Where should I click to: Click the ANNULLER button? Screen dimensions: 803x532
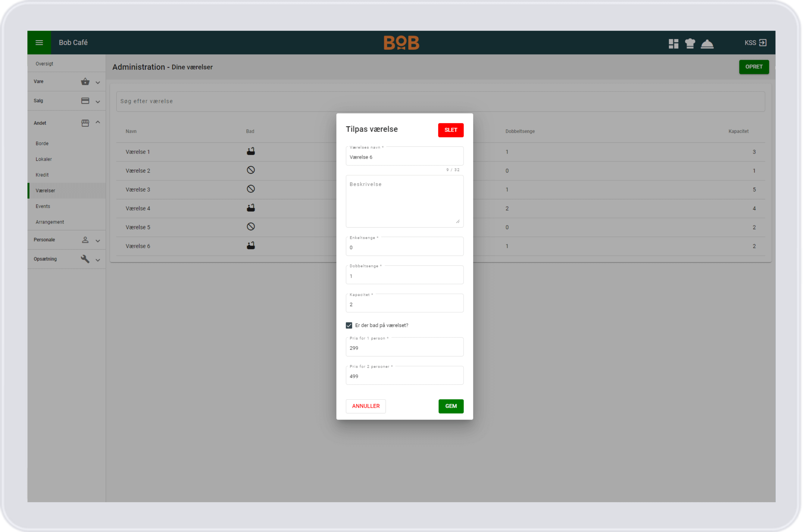click(x=366, y=406)
